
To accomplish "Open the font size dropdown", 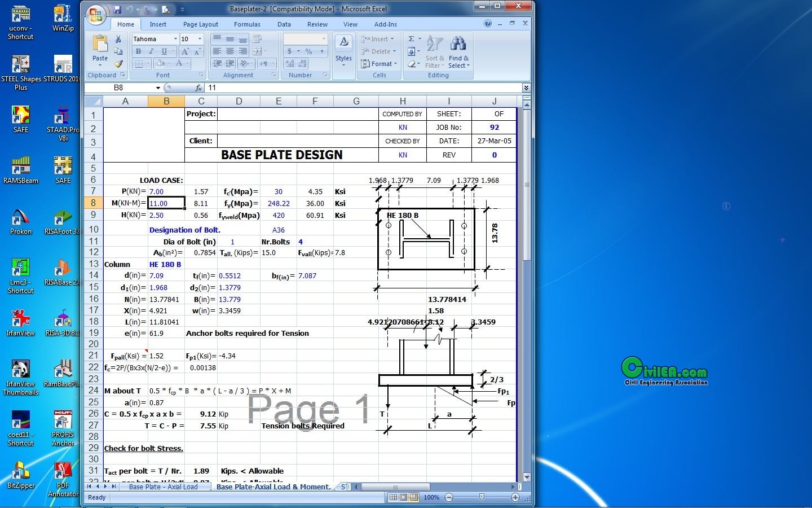I will click(x=200, y=39).
